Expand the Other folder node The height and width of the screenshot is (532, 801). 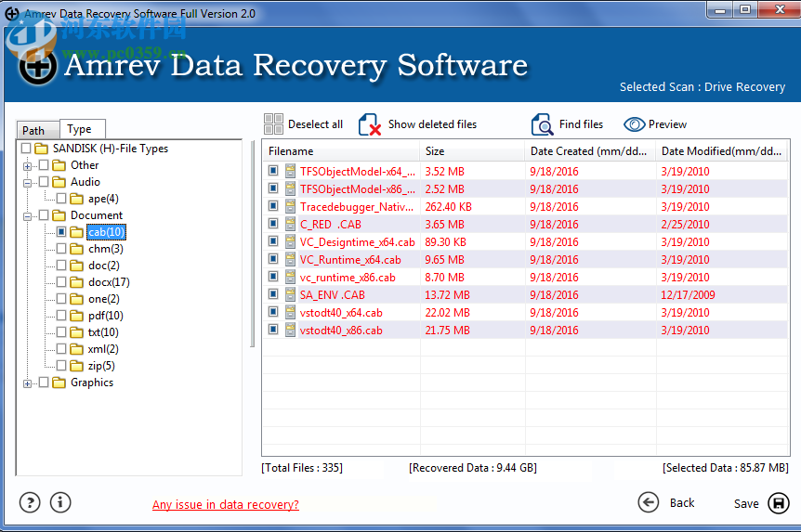click(x=27, y=166)
